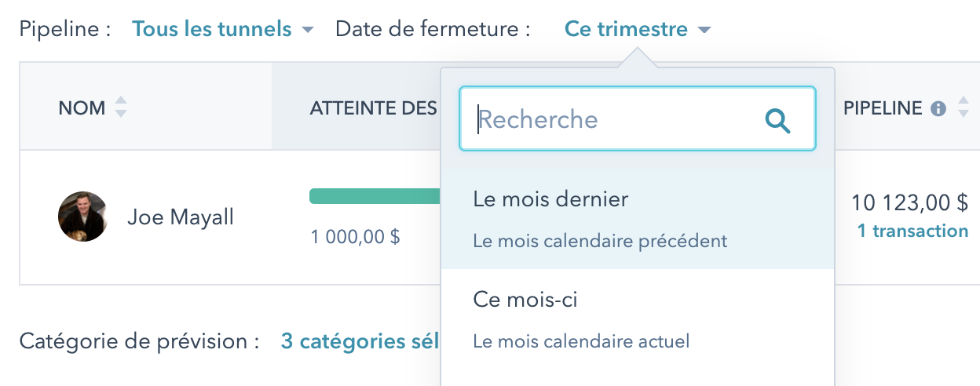980x386 pixels.
Task: Click the ATTEINTE DES column header
Action: (373, 108)
